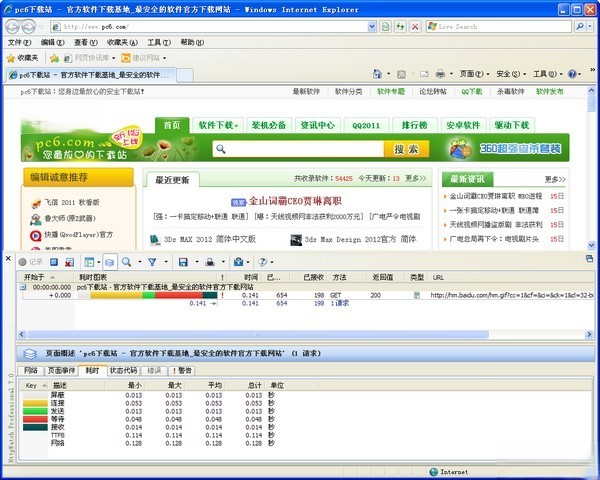Switch to the 页面事件 tab
Viewport: 600px width, 480px height.
[x=61, y=371]
